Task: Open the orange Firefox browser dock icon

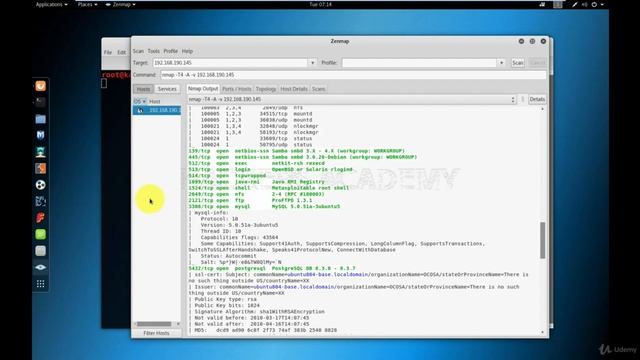Action: [40, 86]
